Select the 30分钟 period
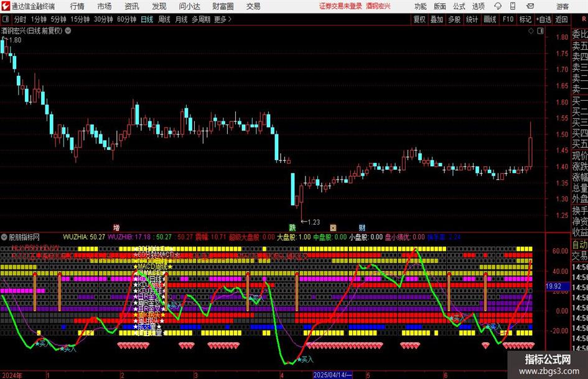The height and width of the screenshot is (379, 588). point(103,19)
